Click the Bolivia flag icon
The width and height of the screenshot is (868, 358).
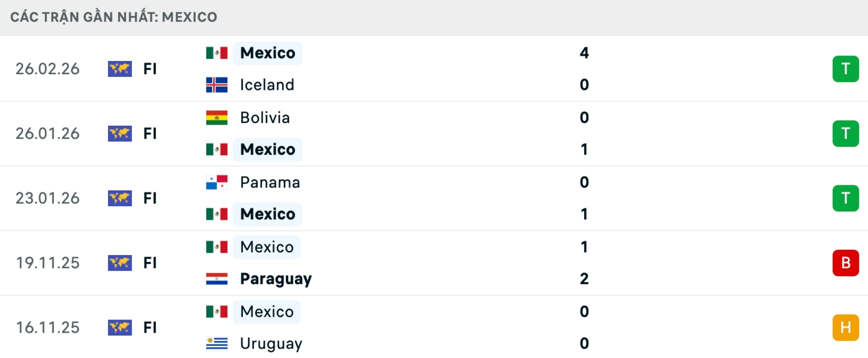[x=217, y=118]
